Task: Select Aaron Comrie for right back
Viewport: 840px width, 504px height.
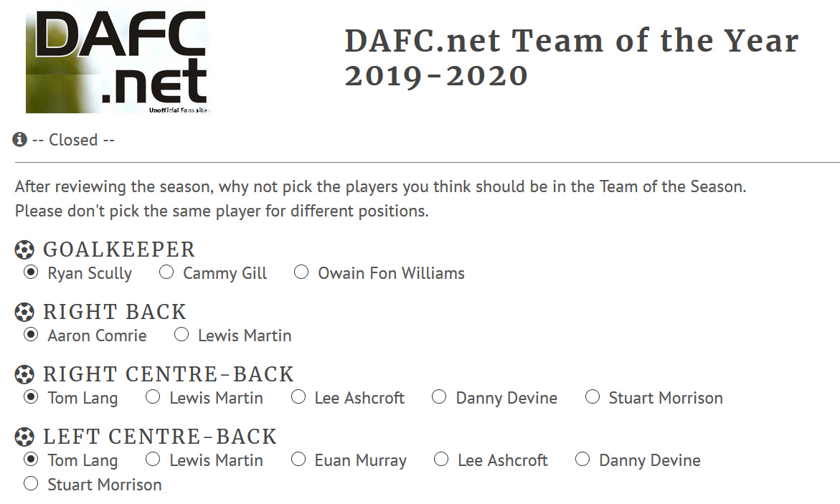Action: tap(31, 335)
